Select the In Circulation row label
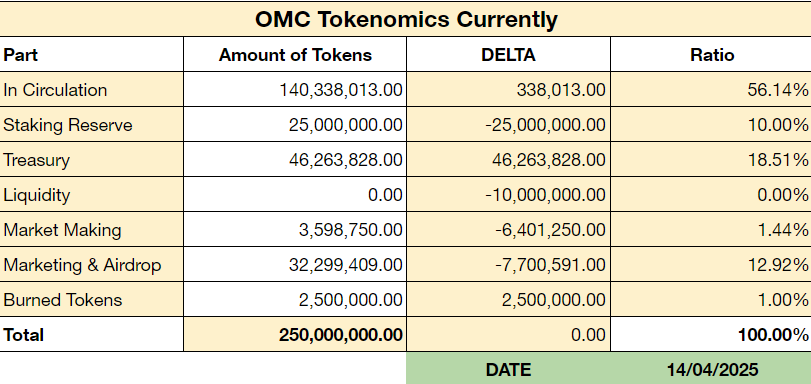This screenshot has height=384, width=811. click(x=92, y=90)
